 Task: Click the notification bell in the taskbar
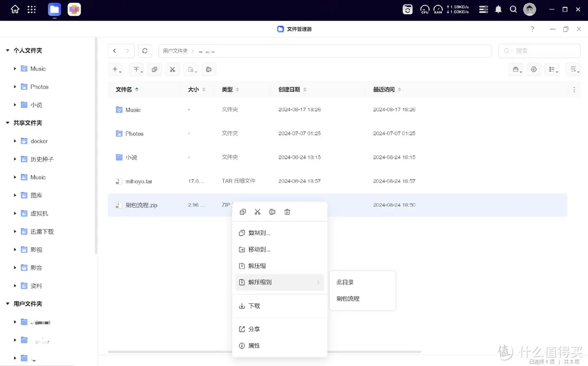tap(498, 9)
